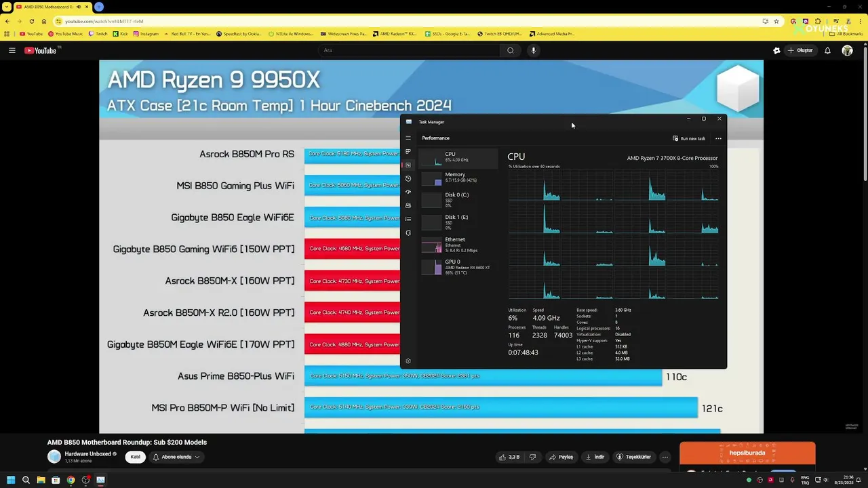Viewport: 868px width, 488px height.
Task: Select the Ethernet performance entry
Action: tap(458, 245)
